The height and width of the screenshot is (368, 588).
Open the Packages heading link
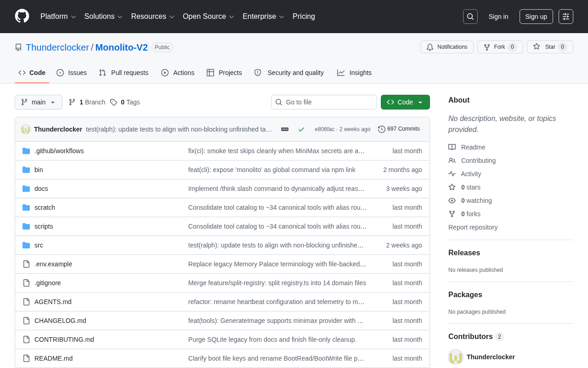(465, 295)
